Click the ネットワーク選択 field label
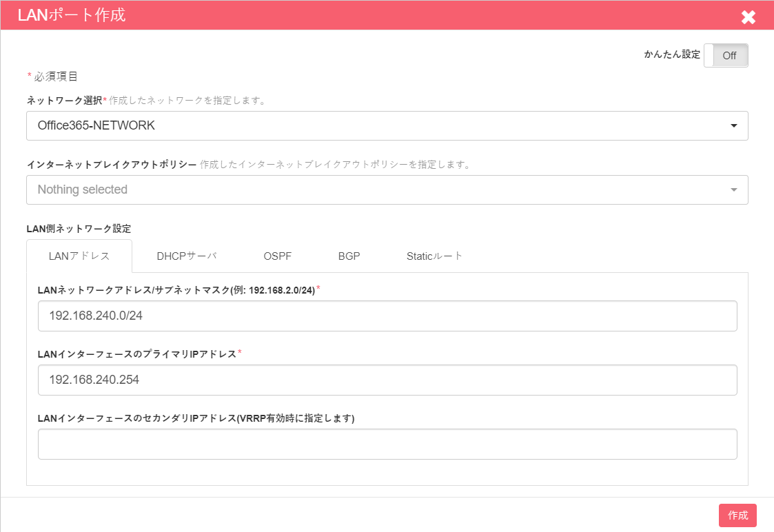Image resolution: width=774 pixels, height=532 pixels. click(64, 101)
